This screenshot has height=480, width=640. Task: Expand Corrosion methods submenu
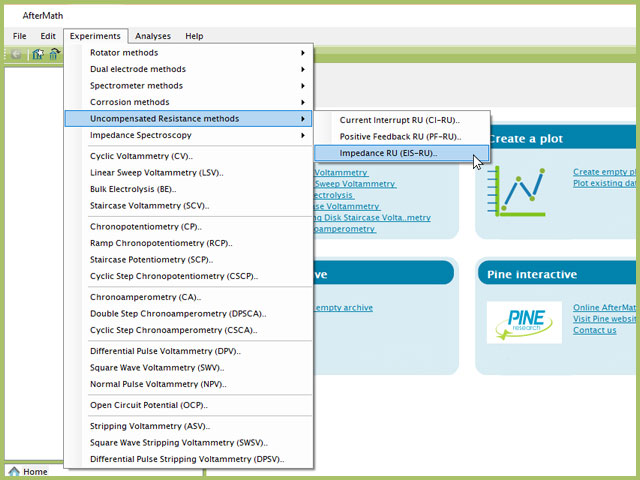tap(189, 102)
